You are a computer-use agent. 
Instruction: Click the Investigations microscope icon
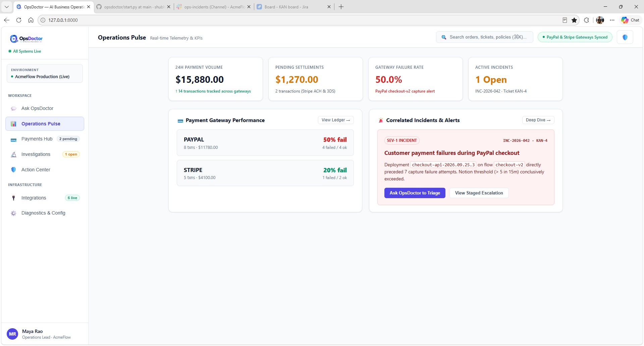(13, 155)
